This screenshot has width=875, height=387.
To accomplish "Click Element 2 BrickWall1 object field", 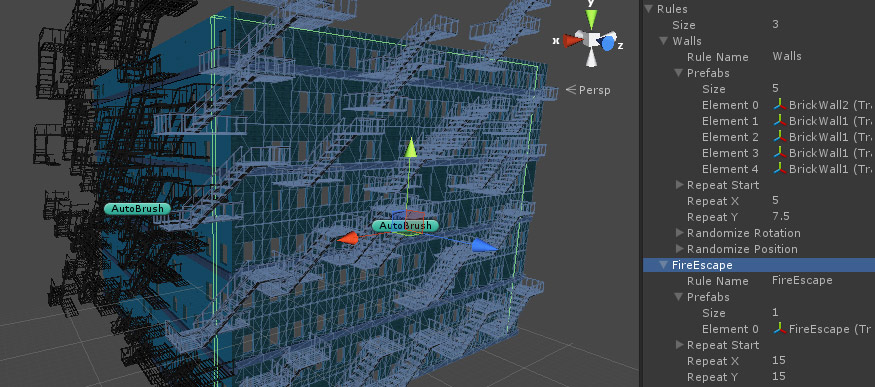I will click(823, 137).
